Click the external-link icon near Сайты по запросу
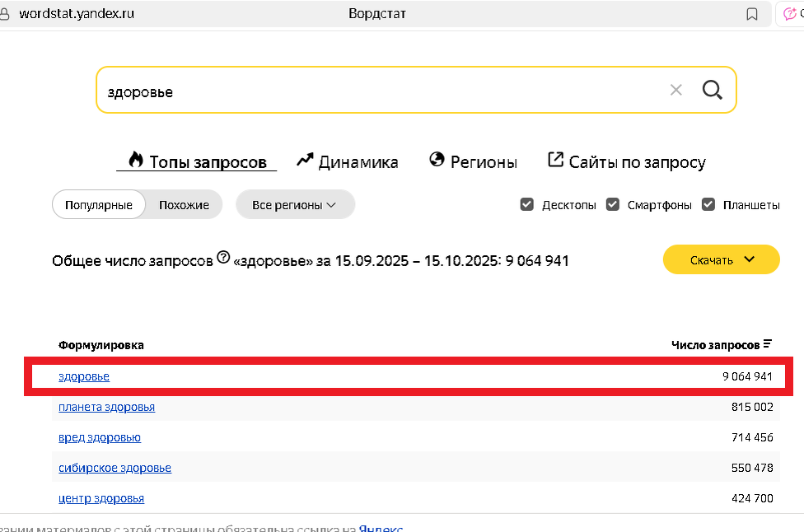This screenshot has height=532, width=804. (x=555, y=160)
